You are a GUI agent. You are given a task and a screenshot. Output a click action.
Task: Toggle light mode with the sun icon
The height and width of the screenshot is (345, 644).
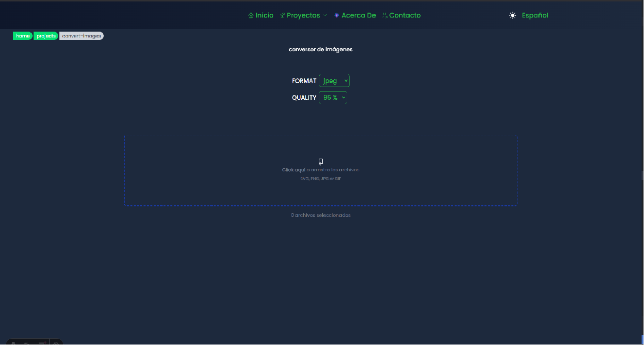click(x=513, y=16)
